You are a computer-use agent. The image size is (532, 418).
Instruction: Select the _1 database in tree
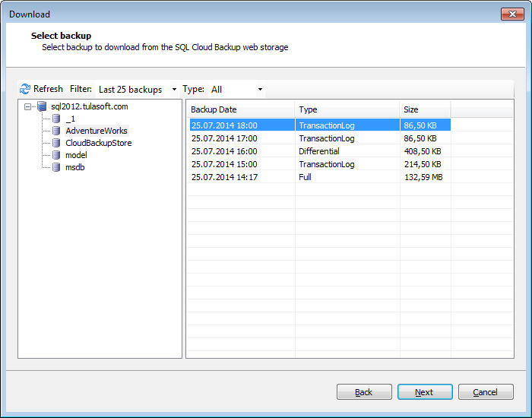[x=70, y=119]
